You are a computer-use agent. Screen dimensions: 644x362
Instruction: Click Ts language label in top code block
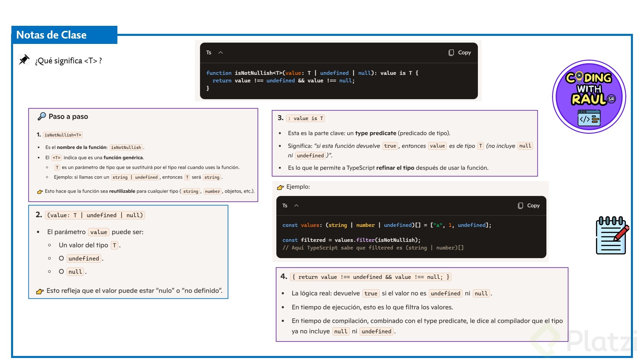tap(209, 53)
